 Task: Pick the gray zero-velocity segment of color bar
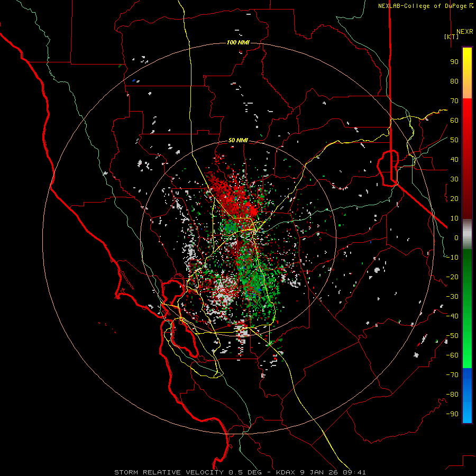pos(467,234)
